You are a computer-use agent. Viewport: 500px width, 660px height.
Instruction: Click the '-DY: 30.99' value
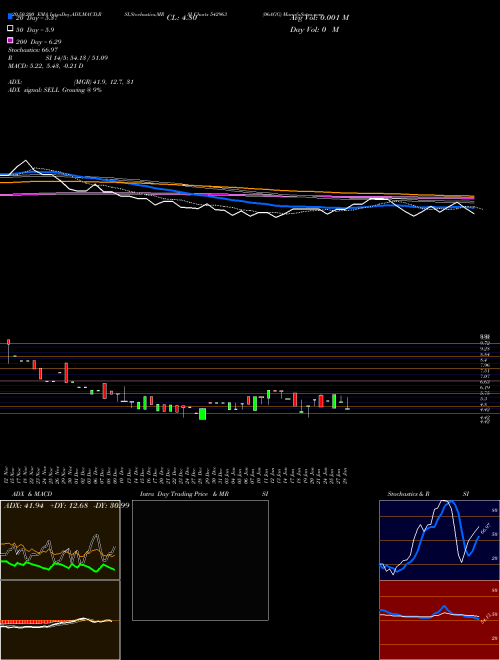click(x=110, y=505)
